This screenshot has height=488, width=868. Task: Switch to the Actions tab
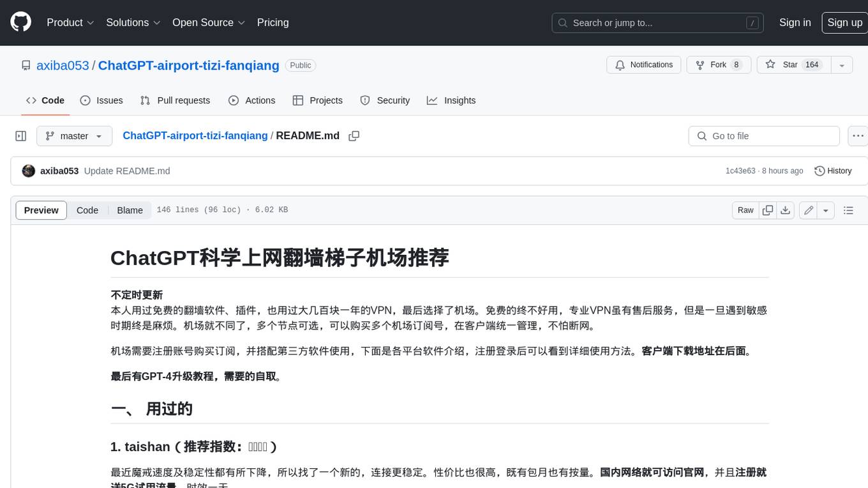(x=252, y=100)
